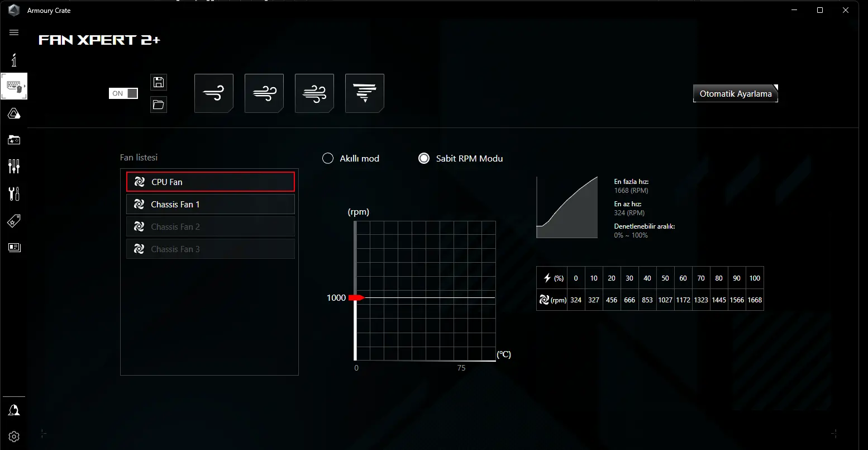Click the 1323 rpm table cell
Image resolution: width=868 pixels, height=450 pixels.
click(x=701, y=300)
